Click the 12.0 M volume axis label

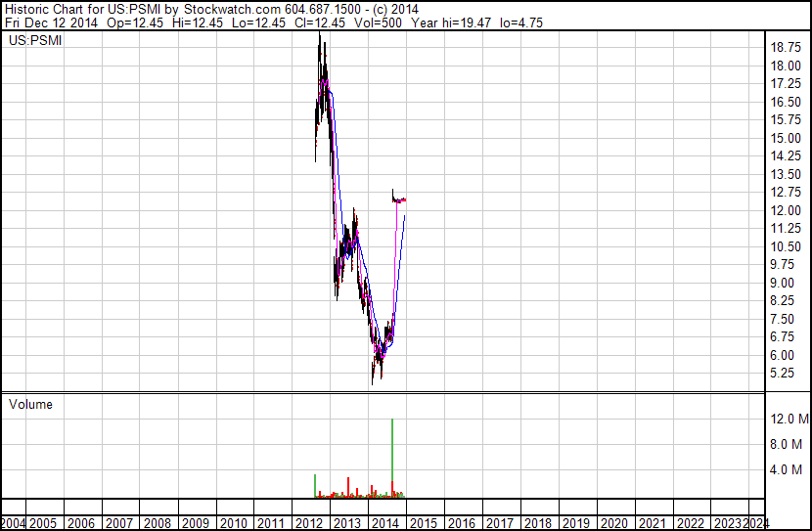click(x=789, y=419)
